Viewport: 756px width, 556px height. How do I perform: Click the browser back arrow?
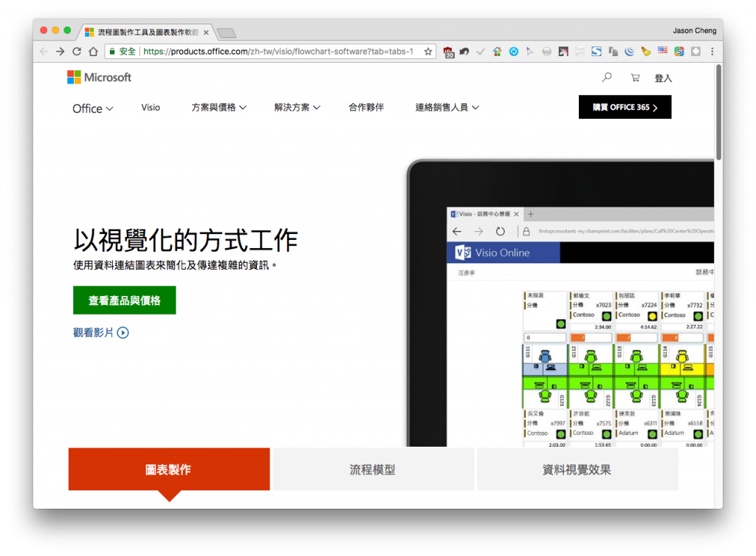tap(44, 52)
